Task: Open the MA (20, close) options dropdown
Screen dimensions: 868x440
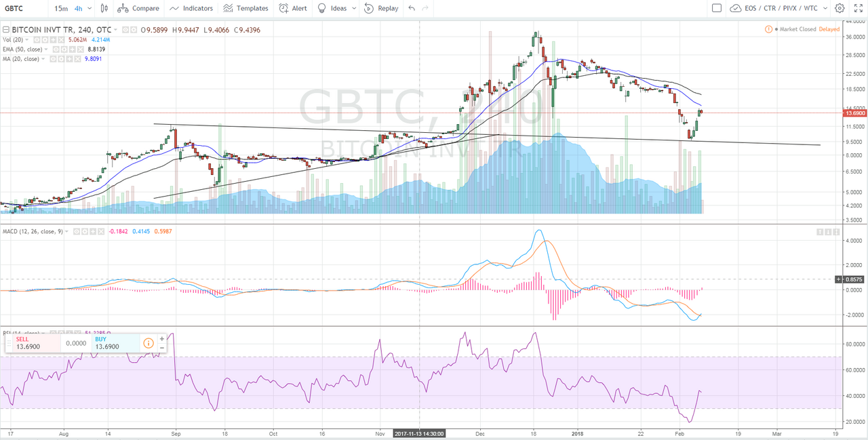Action: pyautogui.click(x=43, y=59)
